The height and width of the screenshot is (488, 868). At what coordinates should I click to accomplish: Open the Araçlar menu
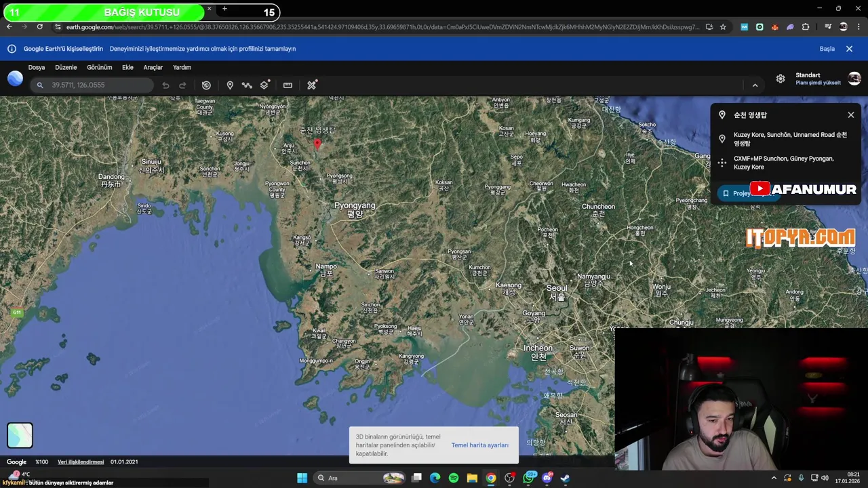[x=153, y=67]
